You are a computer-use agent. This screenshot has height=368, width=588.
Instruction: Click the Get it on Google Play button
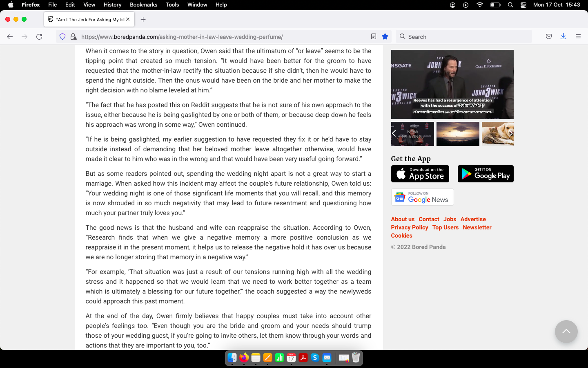[485, 174]
